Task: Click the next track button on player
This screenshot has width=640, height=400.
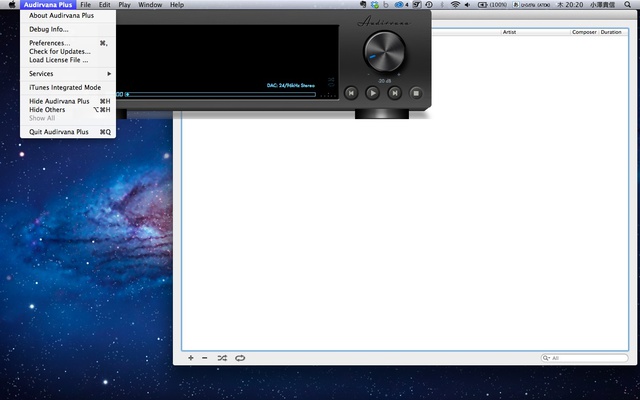Action: pyautogui.click(x=394, y=93)
